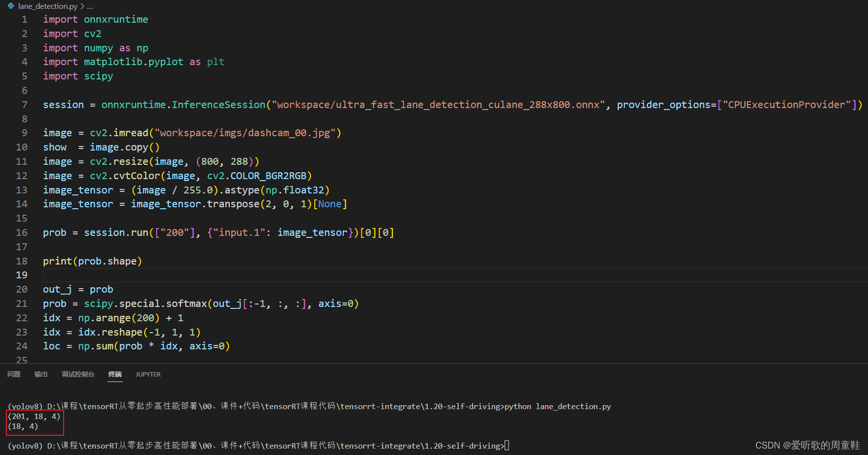Click the onnx model path string

[438, 105]
